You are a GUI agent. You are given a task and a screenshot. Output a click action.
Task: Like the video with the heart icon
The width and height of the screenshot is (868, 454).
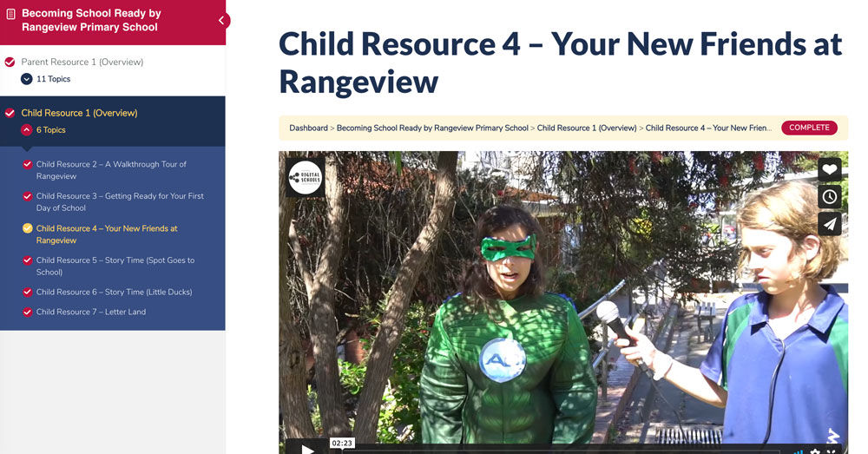[829, 169]
